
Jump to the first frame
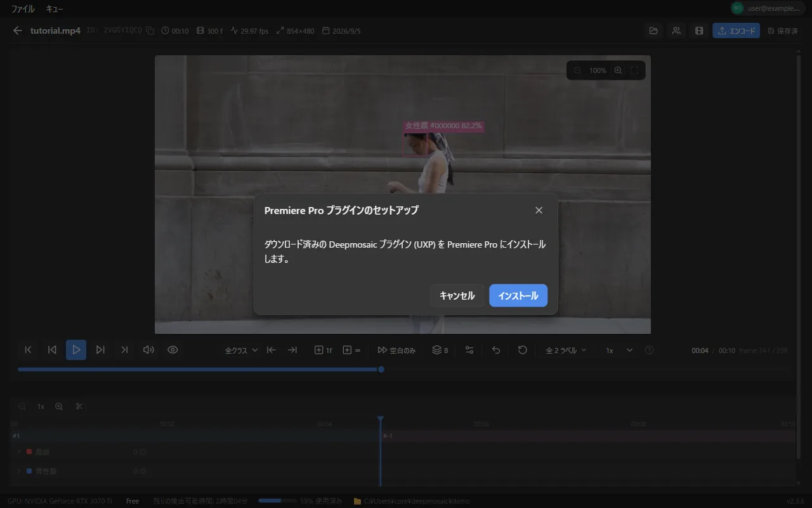tap(28, 350)
